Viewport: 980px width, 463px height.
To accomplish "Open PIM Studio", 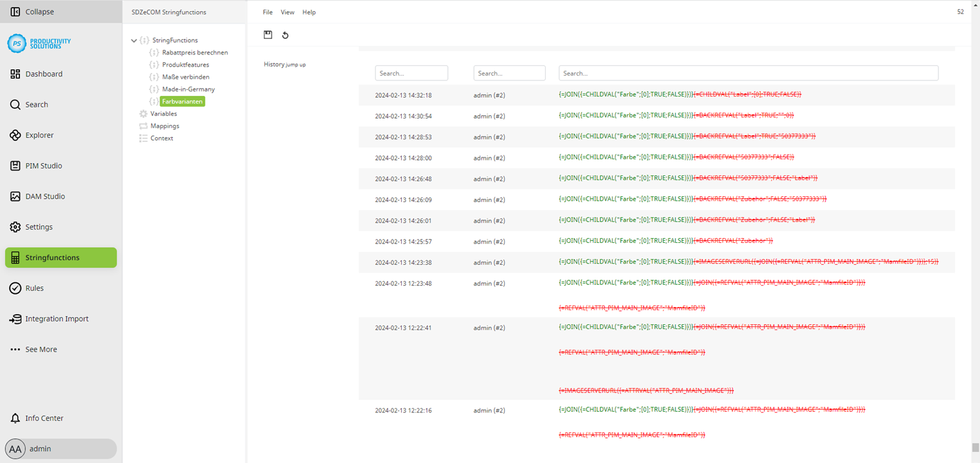I will (x=45, y=166).
